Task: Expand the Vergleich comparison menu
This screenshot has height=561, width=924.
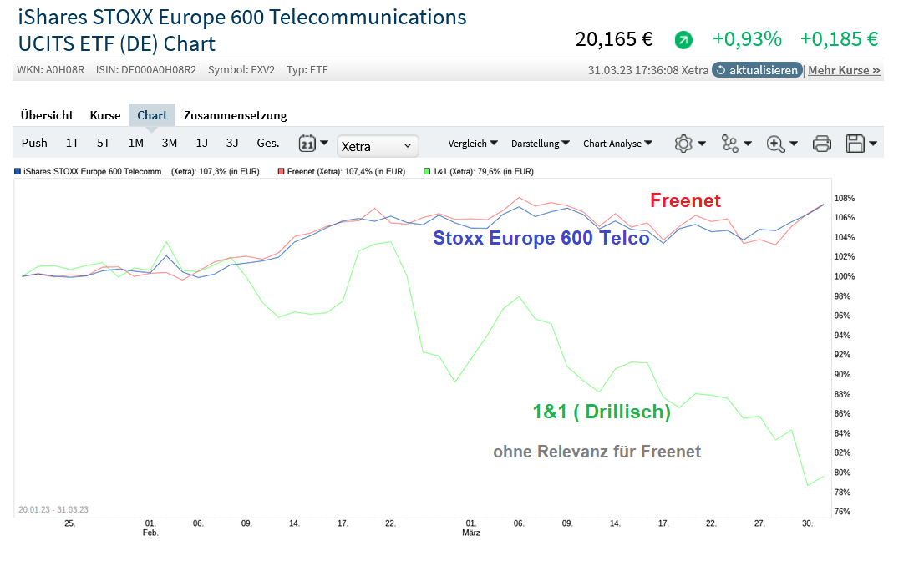Action: coord(473,143)
